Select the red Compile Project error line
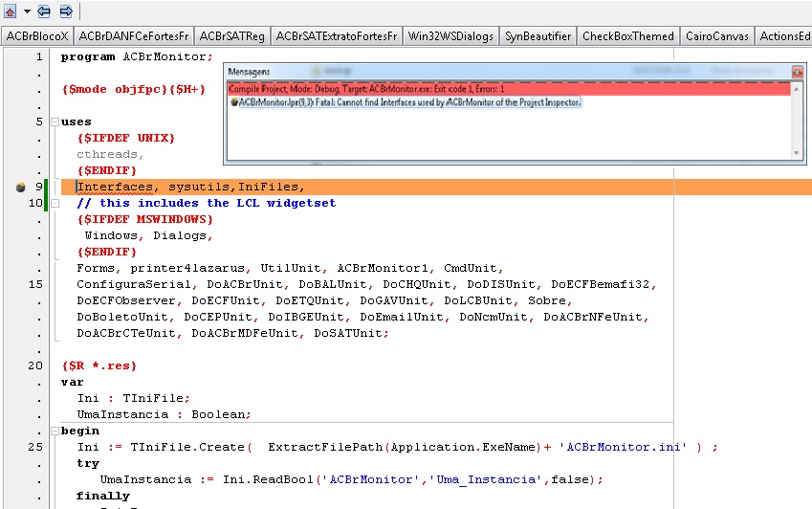The height and width of the screenshot is (509, 812). click(509, 89)
